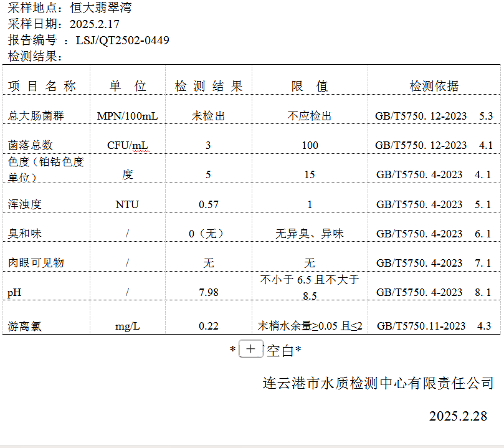Click the 检测依据 column header

tap(434, 87)
